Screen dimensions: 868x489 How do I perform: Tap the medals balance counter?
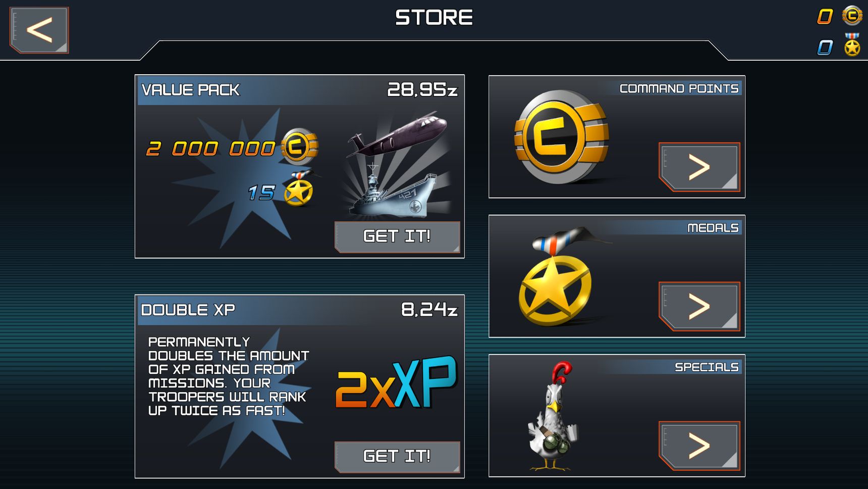point(825,47)
